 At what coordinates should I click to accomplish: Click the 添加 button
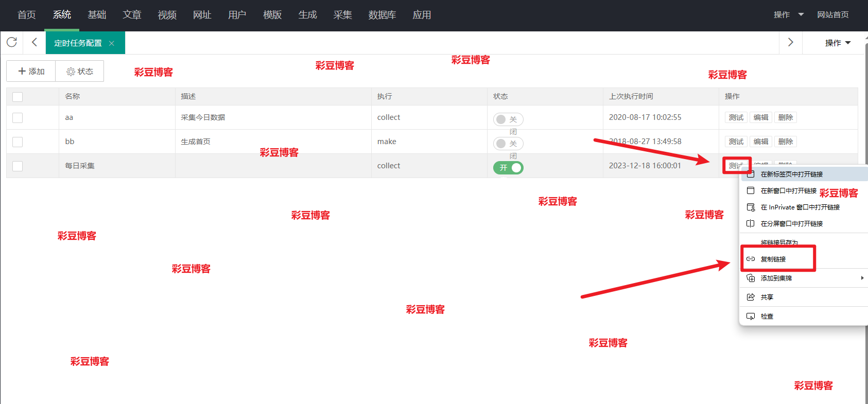pos(31,71)
